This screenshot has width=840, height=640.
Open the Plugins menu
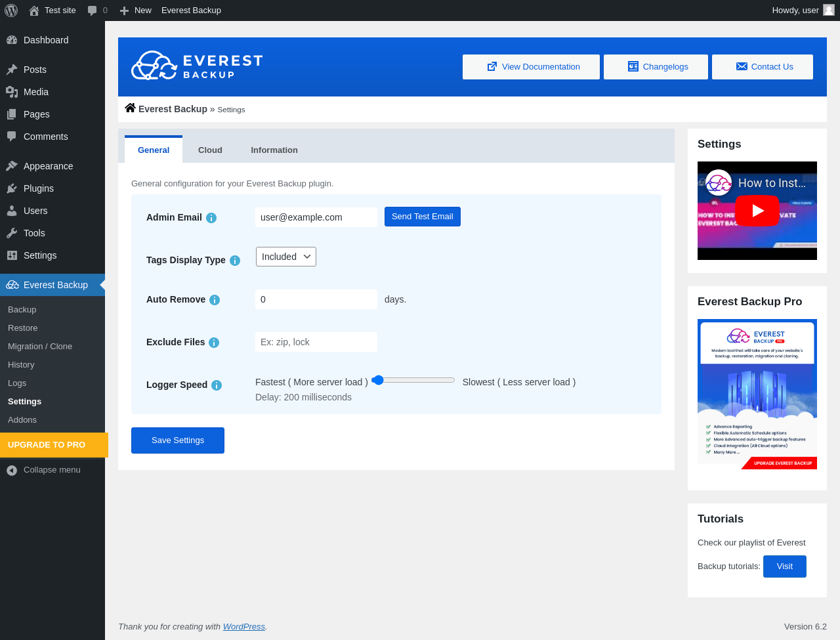52,188
